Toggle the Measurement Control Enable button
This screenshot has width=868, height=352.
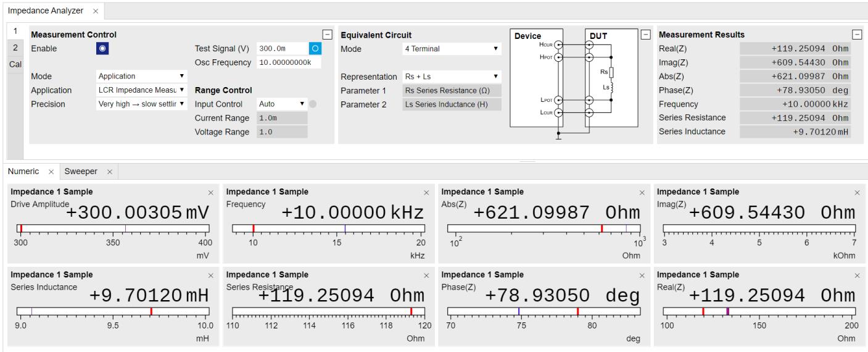point(103,49)
